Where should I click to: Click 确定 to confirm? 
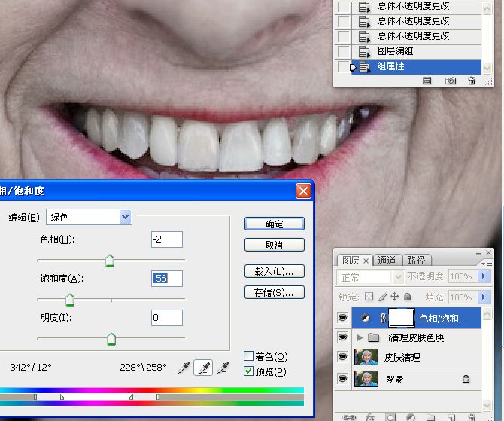274,224
